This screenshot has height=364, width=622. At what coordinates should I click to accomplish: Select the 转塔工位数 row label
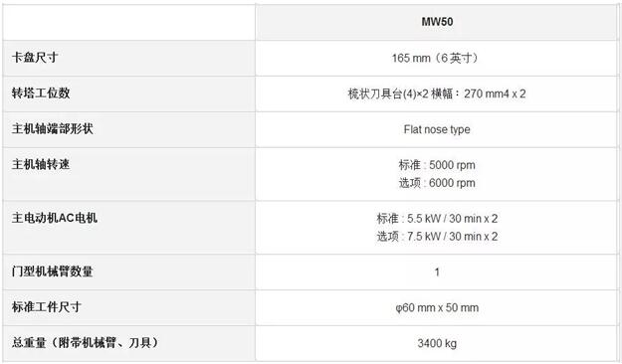(x=41, y=92)
